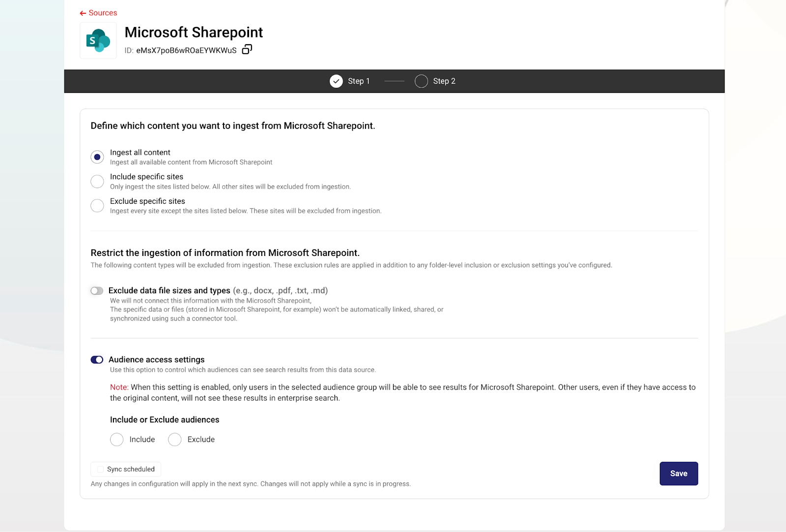Select the Exclude audiences radio button
Screen dimensions: 786x532
(x=175, y=440)
